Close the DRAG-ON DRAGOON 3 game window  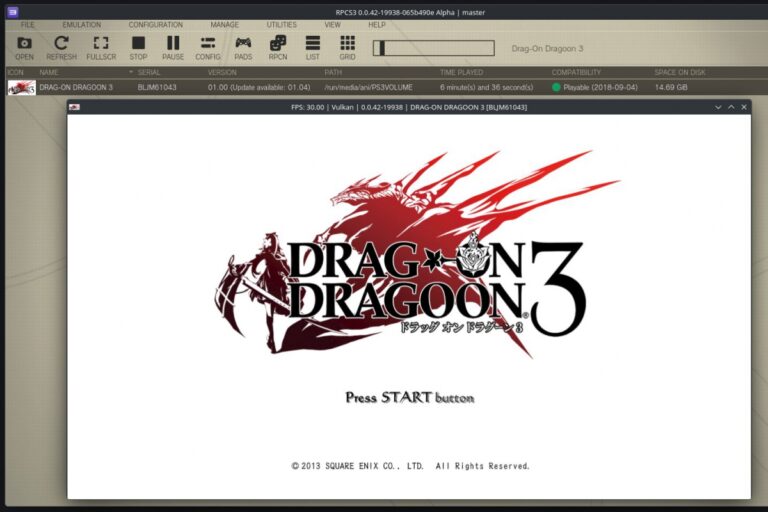pos(744,107)
